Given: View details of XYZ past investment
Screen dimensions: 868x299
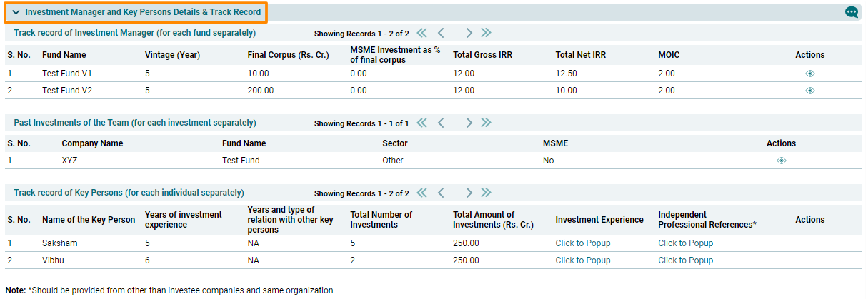Looking at the screenshot, I should (x=781, y=161).
